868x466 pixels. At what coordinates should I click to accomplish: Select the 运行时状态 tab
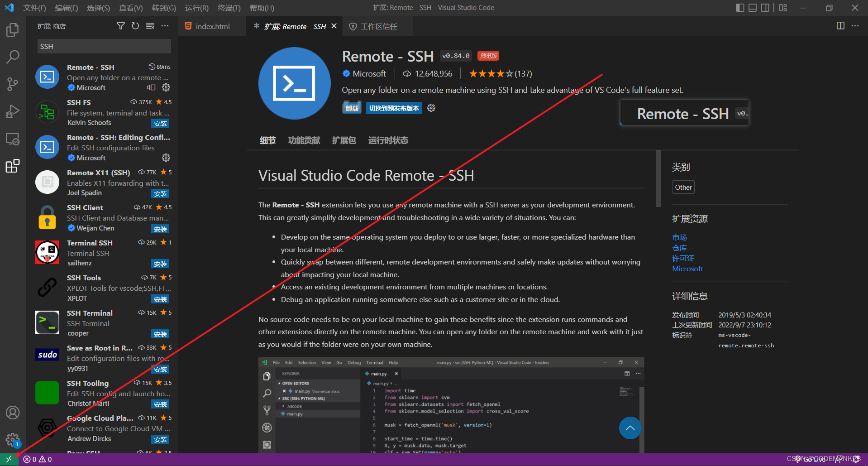[388, 140]
